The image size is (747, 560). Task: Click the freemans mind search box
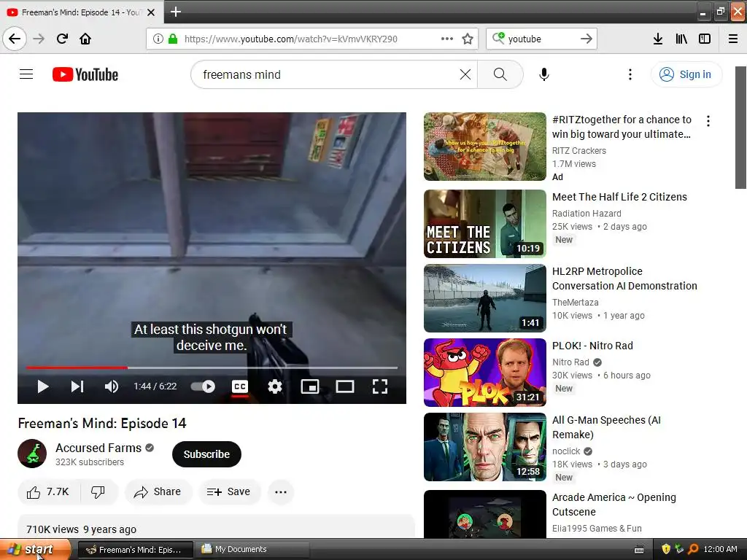pyautogui.click(x=329, y=74)
